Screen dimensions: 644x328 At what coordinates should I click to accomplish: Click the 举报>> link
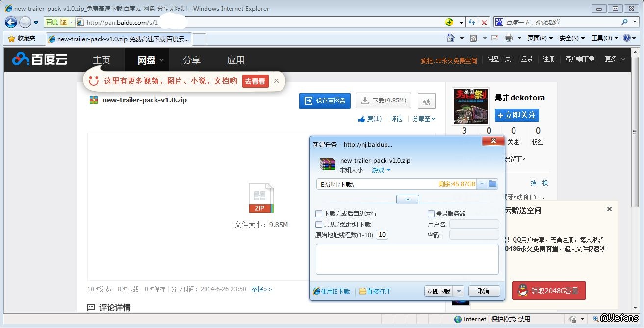261,289
